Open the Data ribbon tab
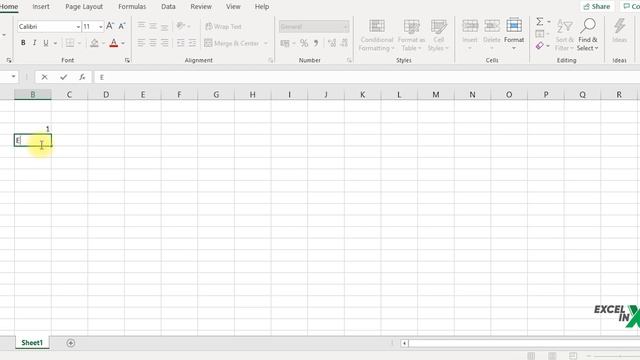 168,7
